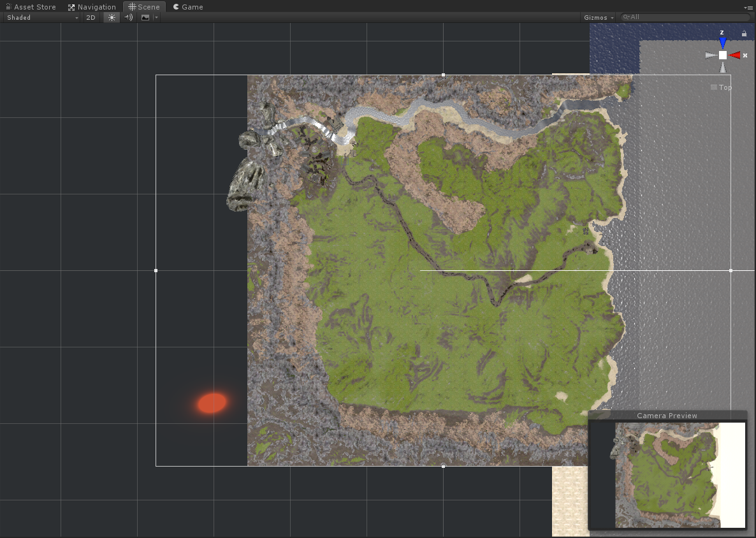Open the Gizmos dropdown menu
This screenshot has width=756, height=538.
tap(599, 17)
